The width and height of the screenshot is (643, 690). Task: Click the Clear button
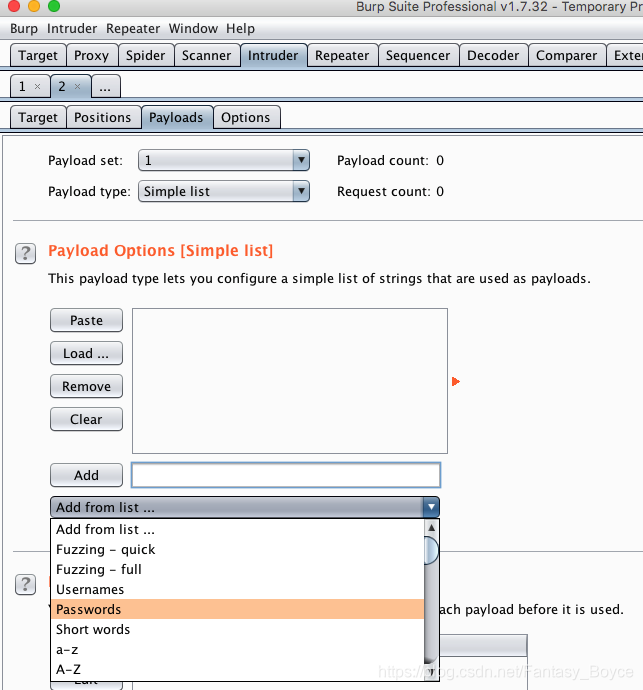pyautogui.click(x=86, y=419)
